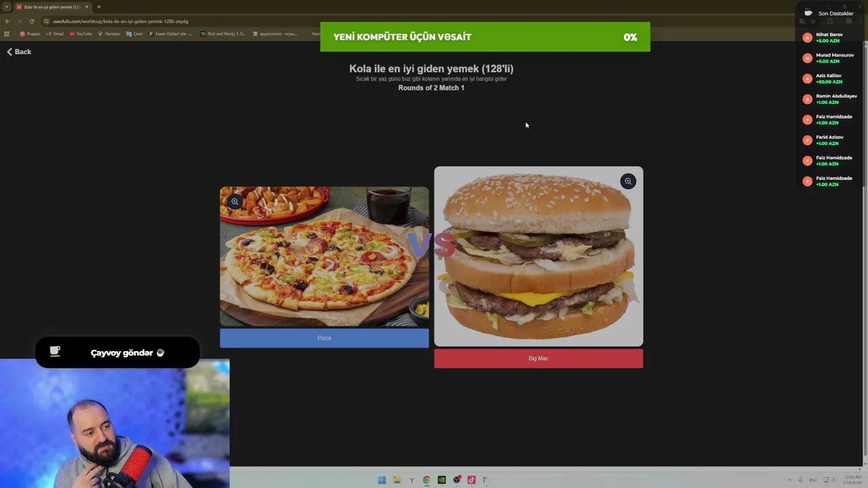Viewport: 868px width, 488px height.
Task: Open the apps grid in bookmarks bar
Action: coord(7,33)
